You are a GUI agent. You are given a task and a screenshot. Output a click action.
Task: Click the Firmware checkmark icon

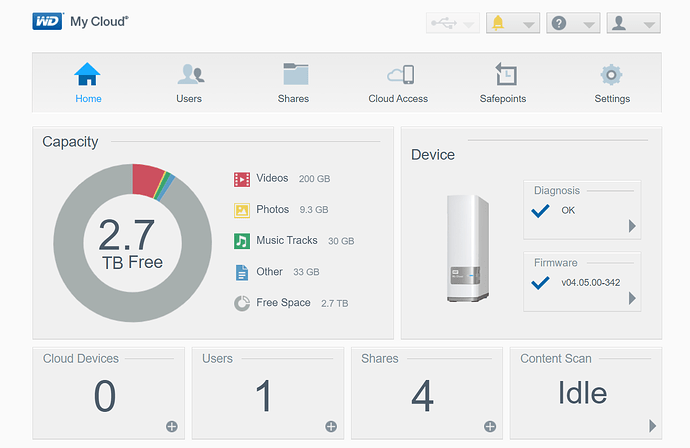pyautogui.click(x=540, y=283)
